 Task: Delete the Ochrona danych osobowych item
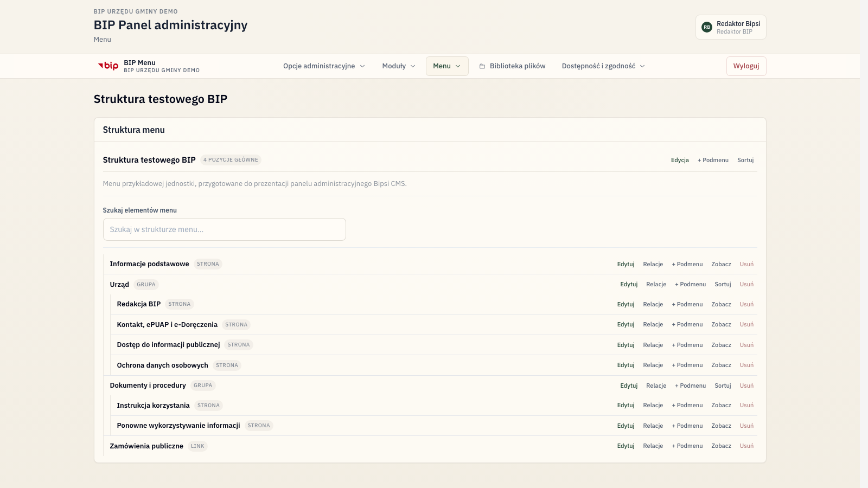pyautogui.click(x=747, y=365)
